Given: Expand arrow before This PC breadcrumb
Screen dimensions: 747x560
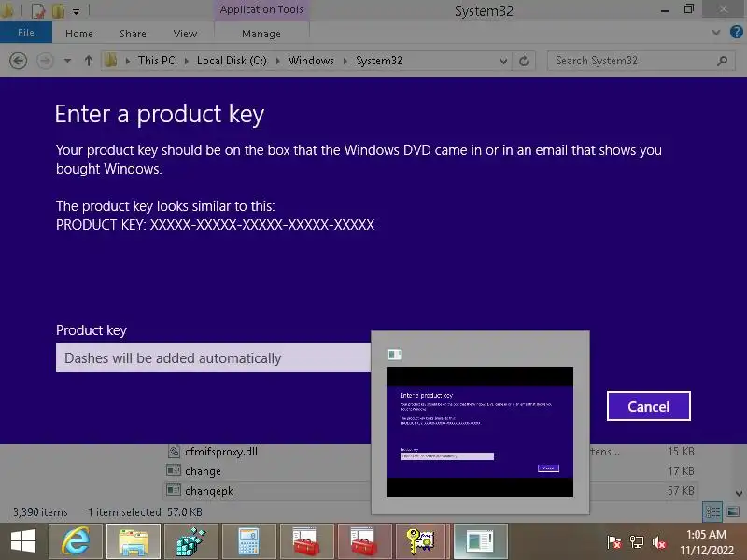Looking at the screenshot, I should point(128,61).
